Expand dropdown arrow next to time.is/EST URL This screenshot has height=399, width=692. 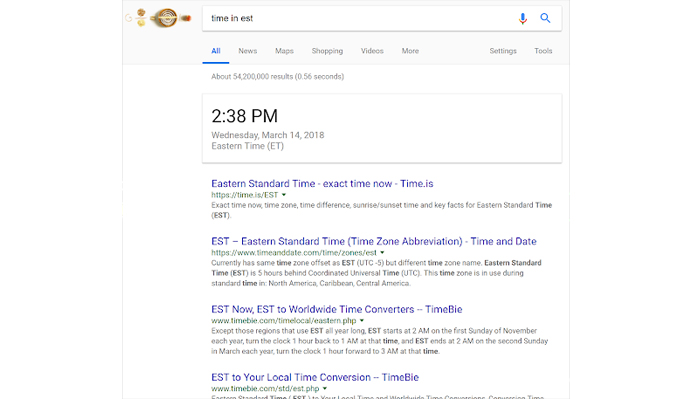(x=284, y=195)
